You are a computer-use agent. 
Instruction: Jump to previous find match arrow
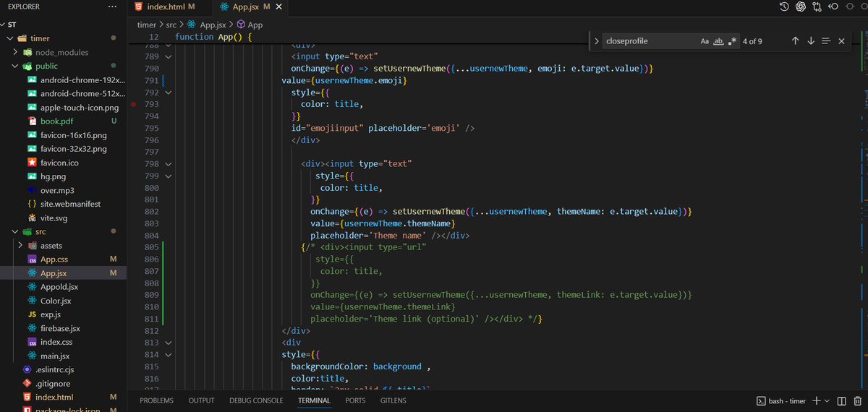click(796, 41)
